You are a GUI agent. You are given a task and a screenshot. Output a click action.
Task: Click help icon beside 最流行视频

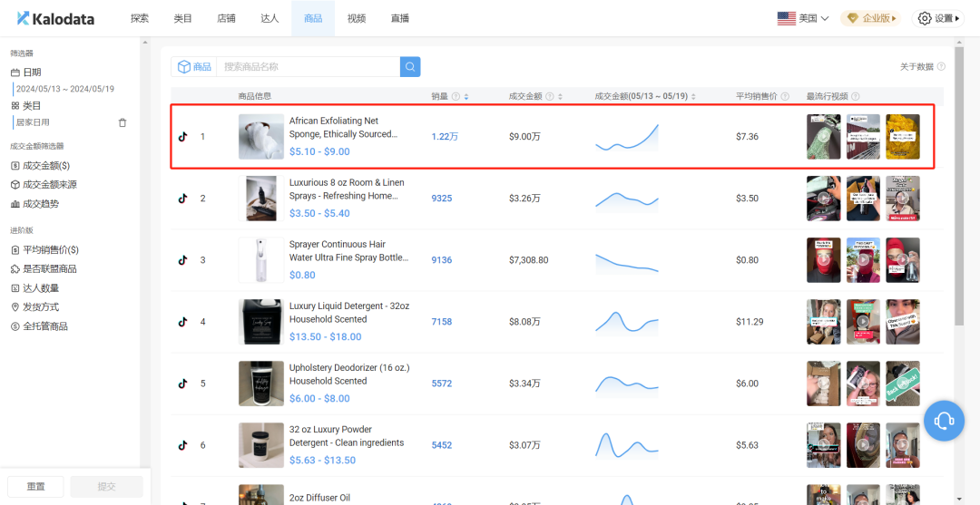[x=856, y=97]
